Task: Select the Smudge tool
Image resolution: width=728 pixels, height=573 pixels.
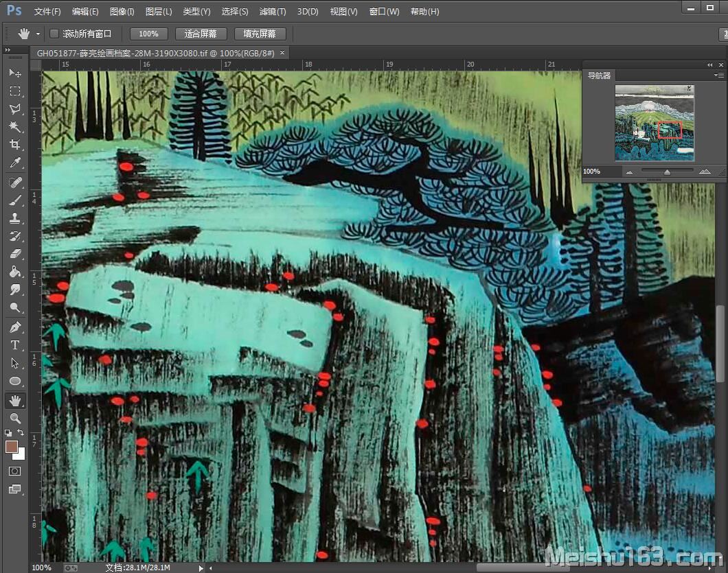Action: (15, 290)
